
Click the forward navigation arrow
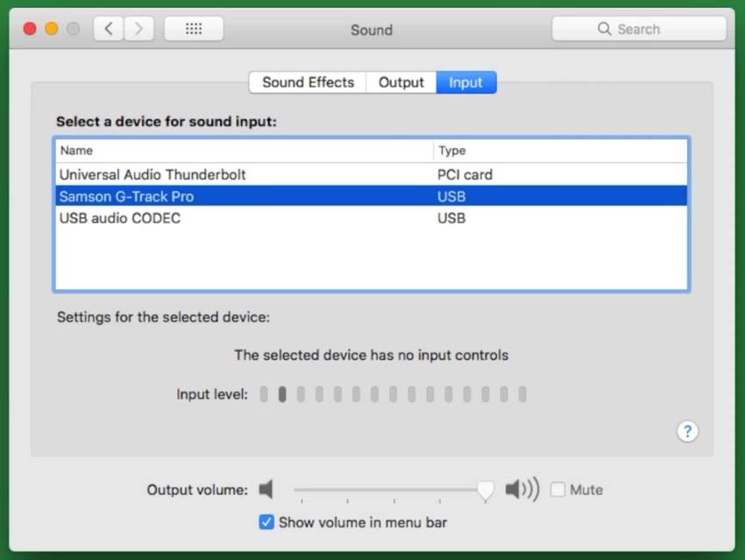pos(138,29)
